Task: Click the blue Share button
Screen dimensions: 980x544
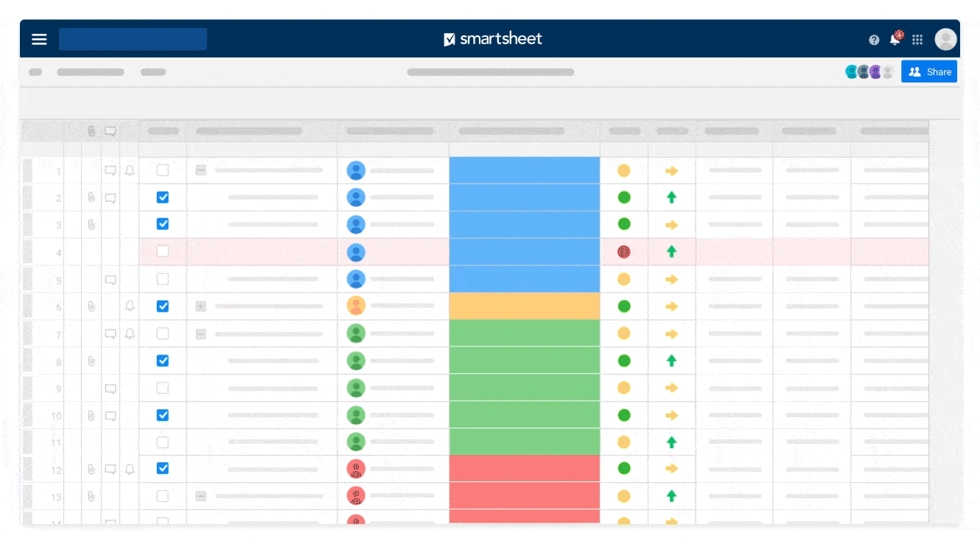Action: tap(928, 72)
